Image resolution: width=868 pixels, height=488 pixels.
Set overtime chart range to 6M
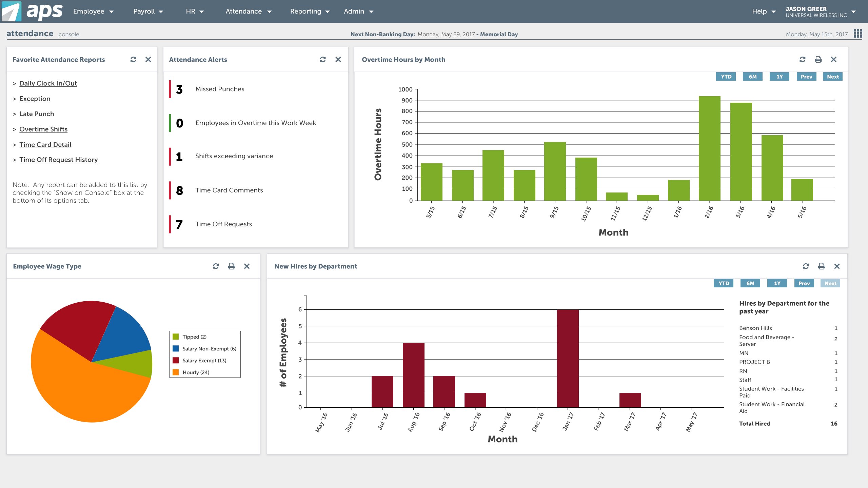[x=752, y=77]
